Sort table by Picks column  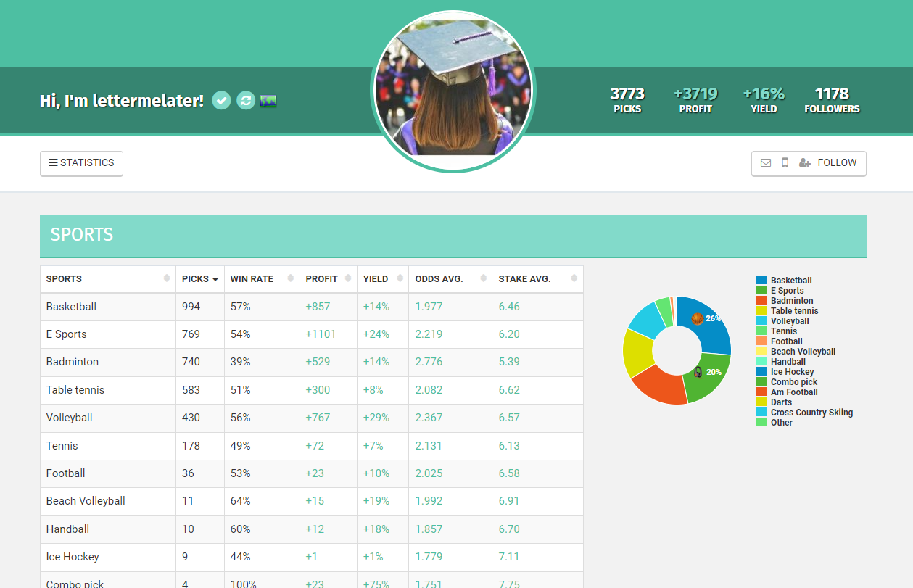point(200,279)
